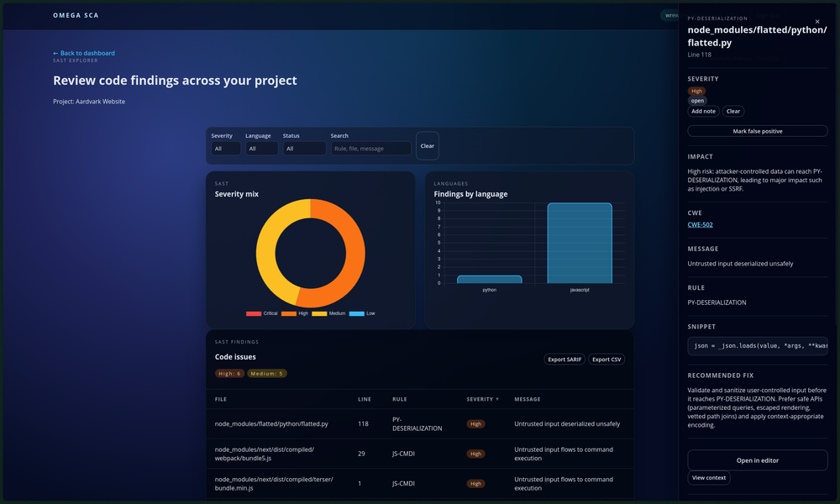This screenshot has width=840, height=504.
Task: Close the finding details panel
Action: tap(817, 22)
